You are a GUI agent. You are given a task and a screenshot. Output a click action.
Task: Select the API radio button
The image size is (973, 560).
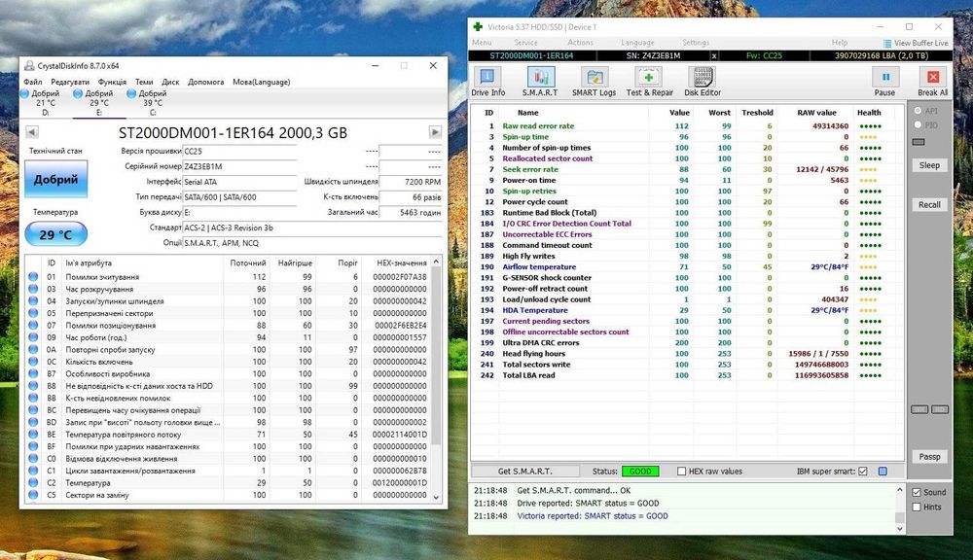[918, 111]
